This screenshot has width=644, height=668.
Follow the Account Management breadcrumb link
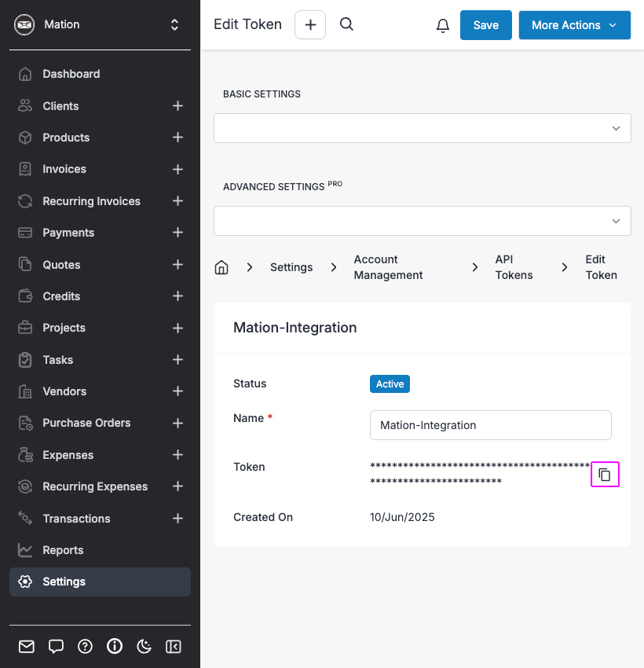click(389, 267)
